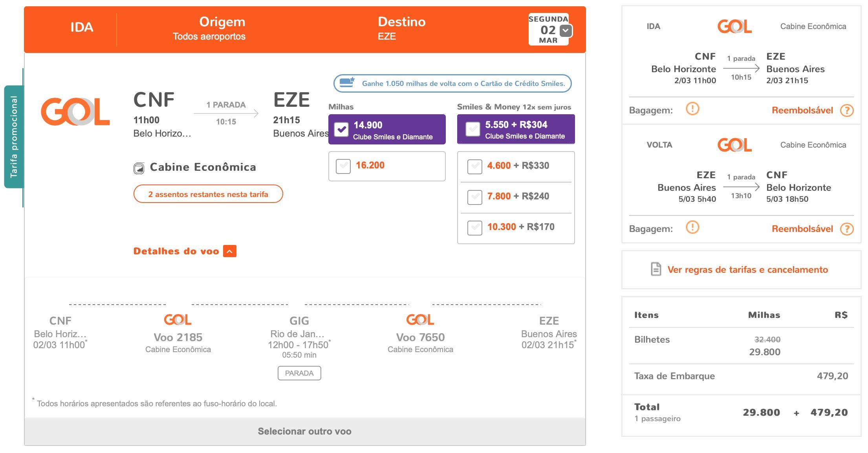Click the large GOL logo in flight card
The height and width of the screenshot is (453, 868).
tap(75, 112)
